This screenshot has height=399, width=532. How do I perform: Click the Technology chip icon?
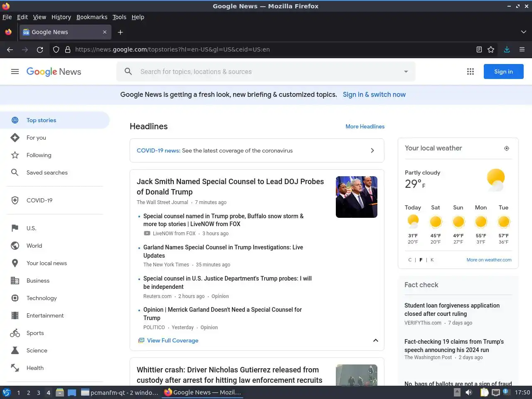pos(15,298)
